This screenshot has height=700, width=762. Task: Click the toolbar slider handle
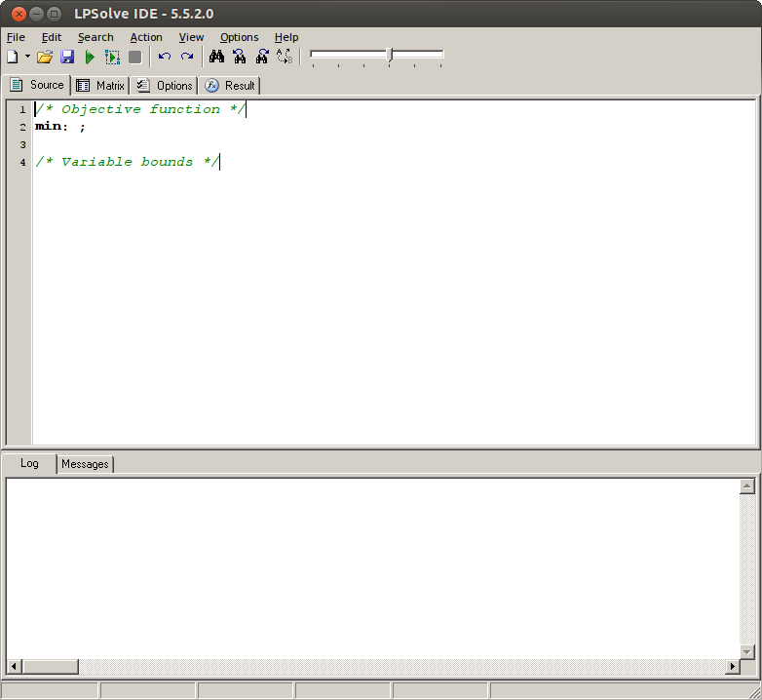coord(390,56)
